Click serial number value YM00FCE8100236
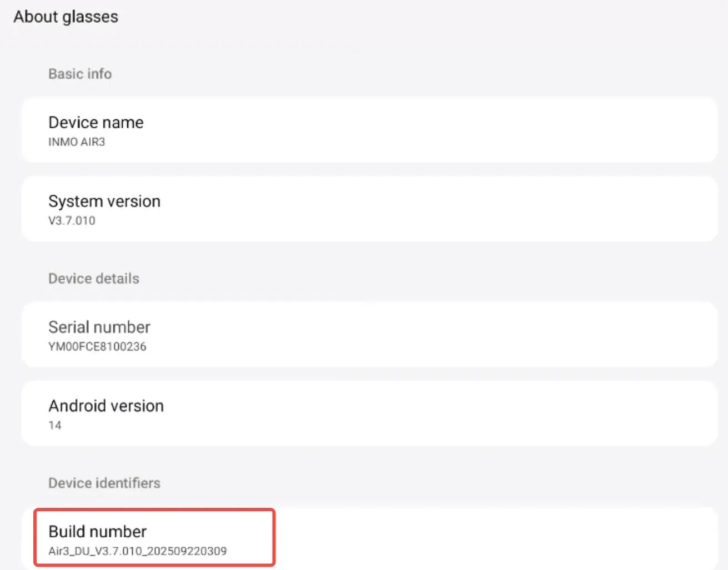This screenshot has width=728, height=570. coord(97,347)
